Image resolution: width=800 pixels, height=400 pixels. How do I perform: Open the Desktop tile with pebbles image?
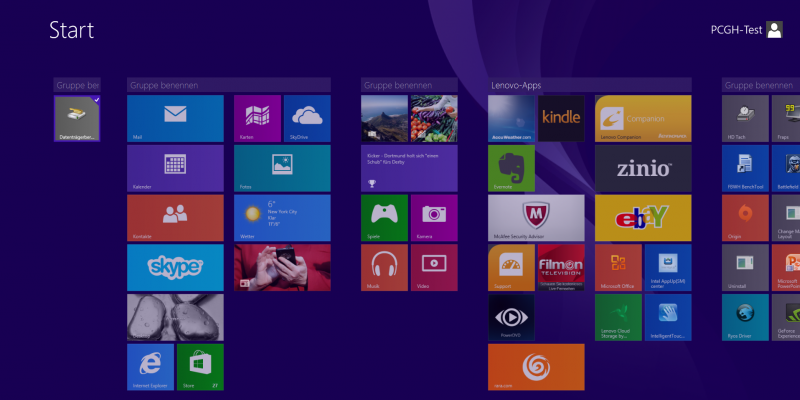click(176, 317)
